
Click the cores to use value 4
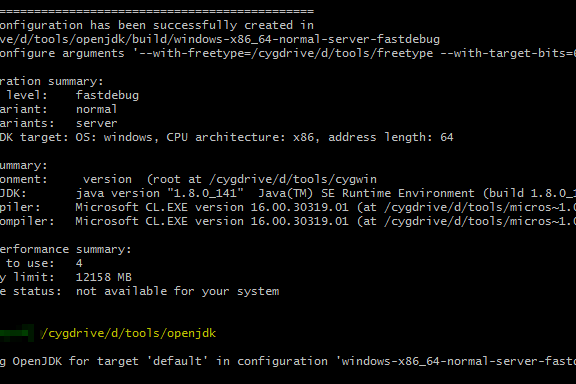pos(79,263)
